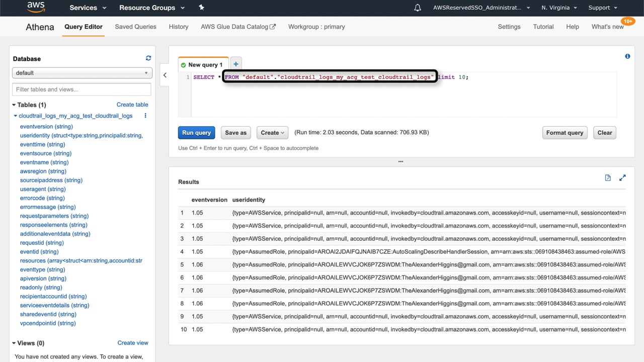
Task: Open AWS Glue Data Catalog link
Action: 238,27
